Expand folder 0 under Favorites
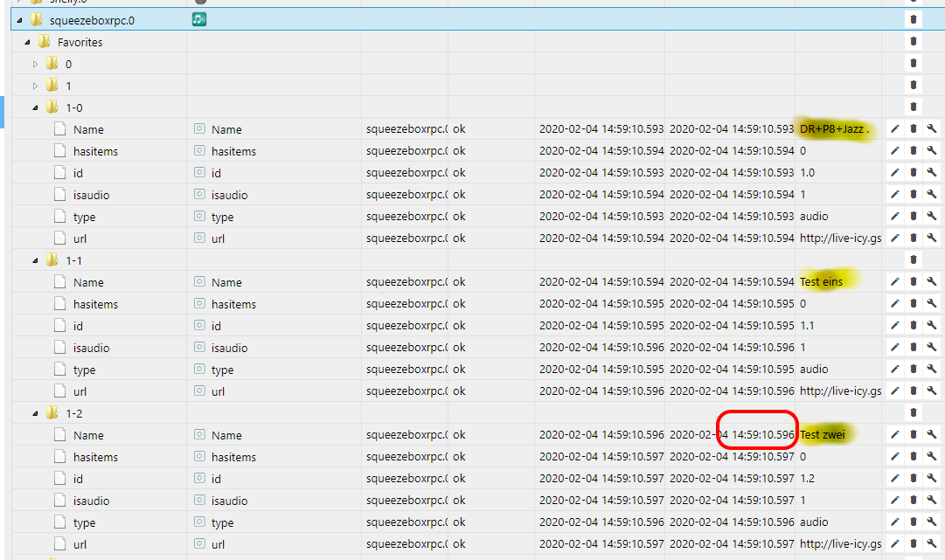The height and width of the screenshot is (560, 945). click(x=35, y=64)
